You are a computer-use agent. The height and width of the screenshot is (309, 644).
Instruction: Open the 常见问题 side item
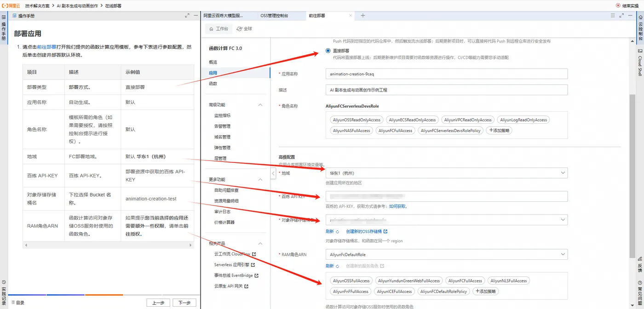[x=640, y=293]
